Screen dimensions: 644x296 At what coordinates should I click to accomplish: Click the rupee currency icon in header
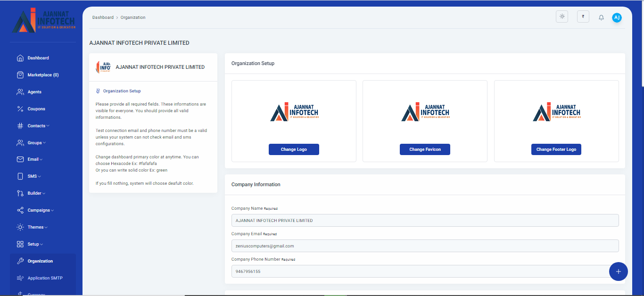coord(583,17)
